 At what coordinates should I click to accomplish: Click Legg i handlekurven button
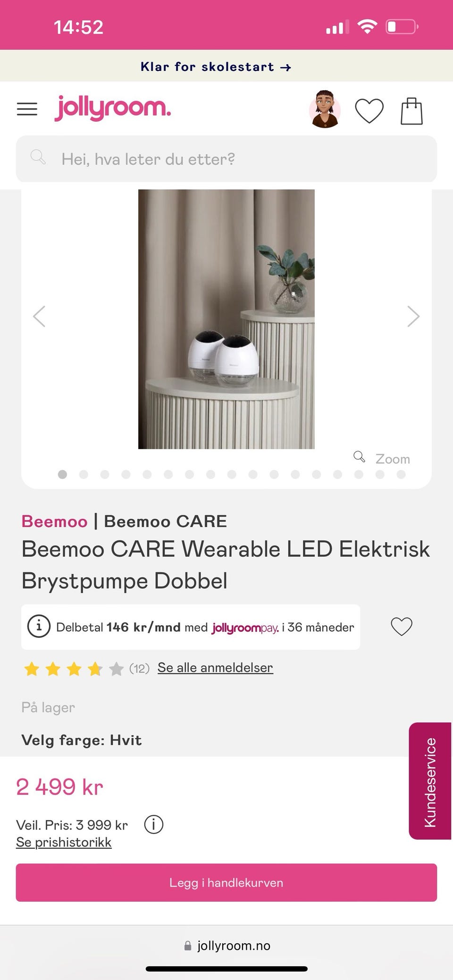226,882
